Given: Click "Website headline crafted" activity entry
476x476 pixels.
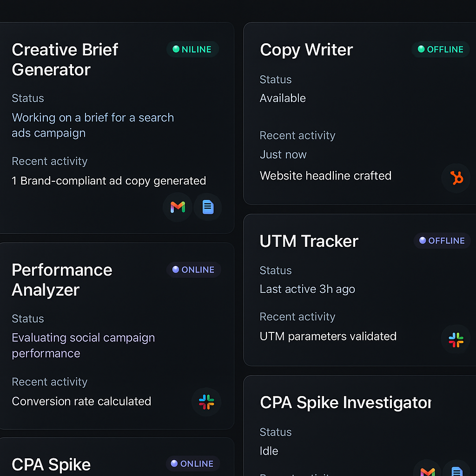Looking at the screenshot, I should pos(325,176).
